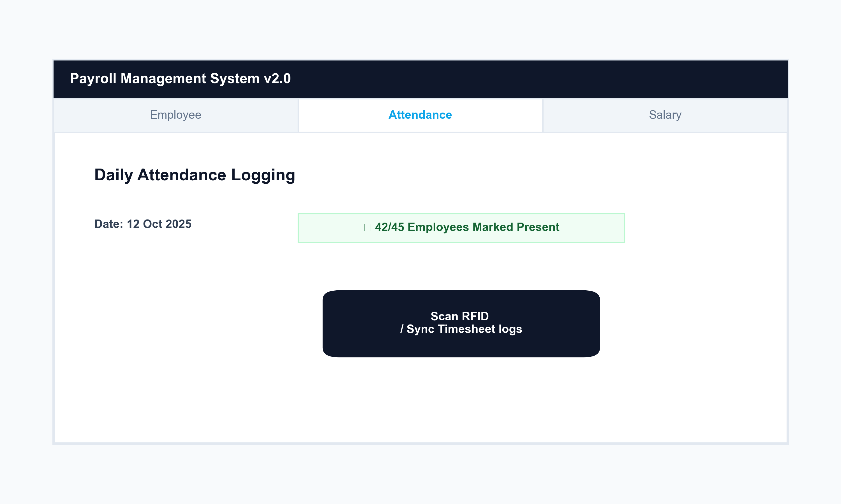Select the Daily Attendance Logging heading

click(195, 175)
